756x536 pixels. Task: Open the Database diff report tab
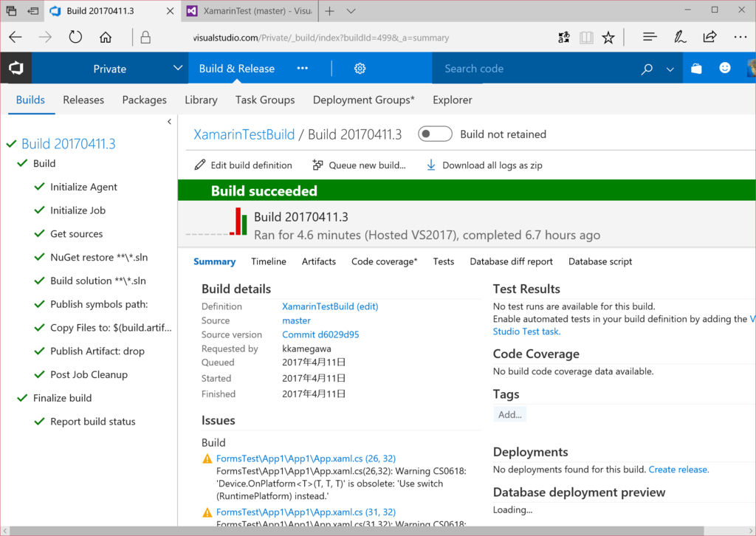511,261
